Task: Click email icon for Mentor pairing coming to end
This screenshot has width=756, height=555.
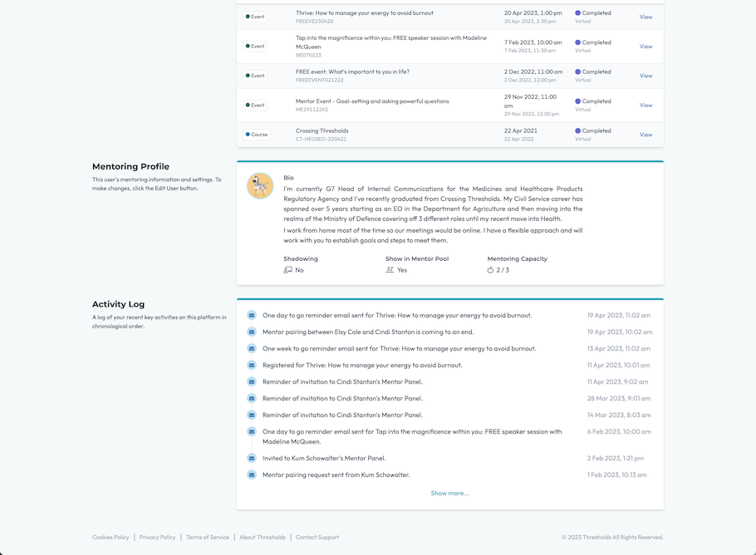Action: point(252,332)
